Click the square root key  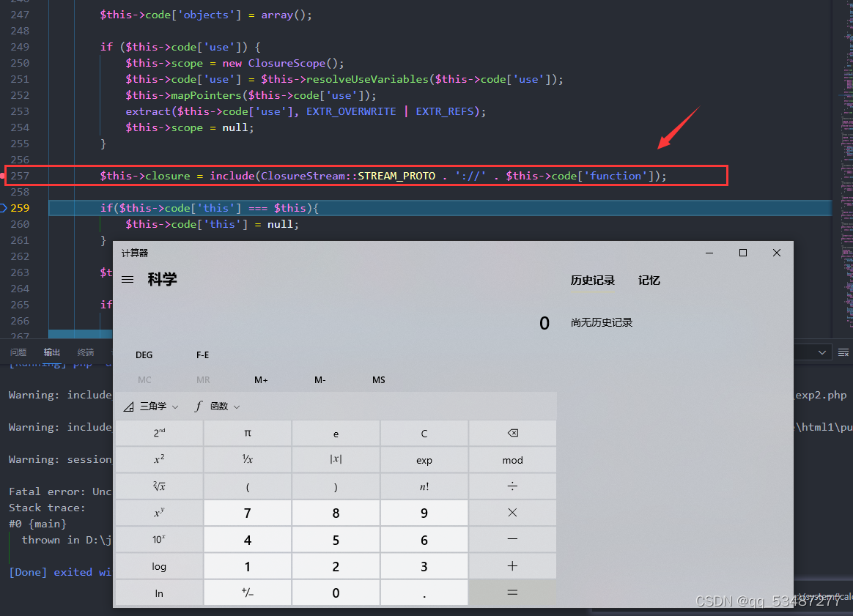[159, 486]
